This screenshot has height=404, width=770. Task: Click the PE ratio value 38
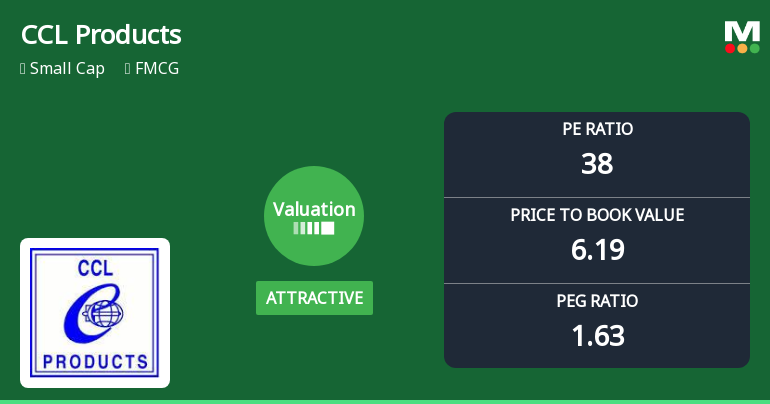(597, 163)
